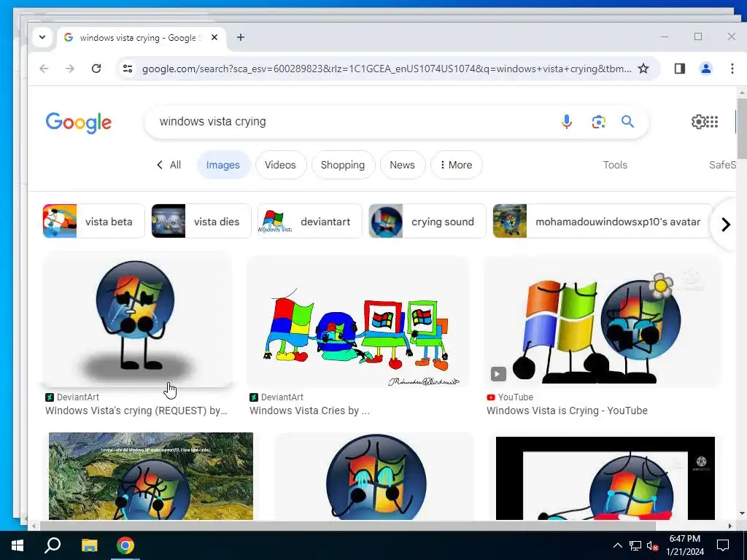Close the 'windows vista crying' tab
The height and width of the screenshot is (560, 747).
point(214,37)
